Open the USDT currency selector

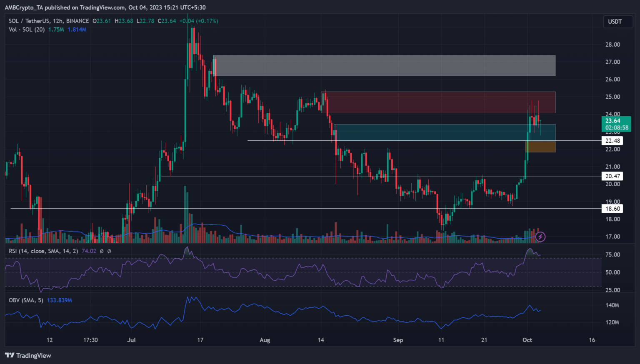615,22
